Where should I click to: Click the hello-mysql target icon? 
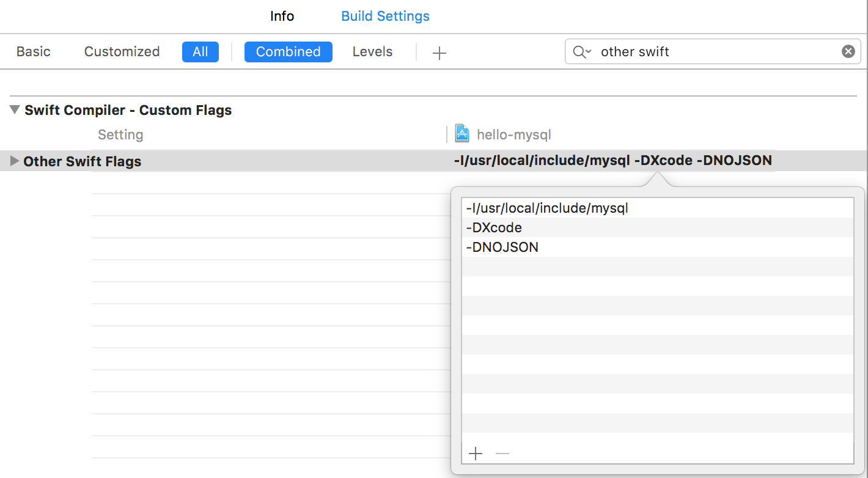pyautogui.click(x=462, y=134)
